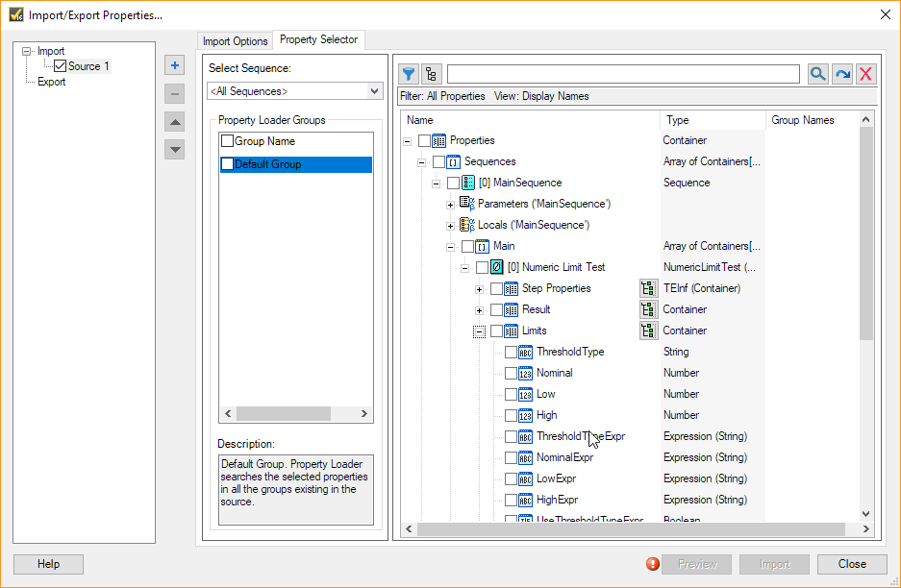Click the Sequences array icon
The height and width of the screenshot is (588, 901).
(x=453, y=162)
